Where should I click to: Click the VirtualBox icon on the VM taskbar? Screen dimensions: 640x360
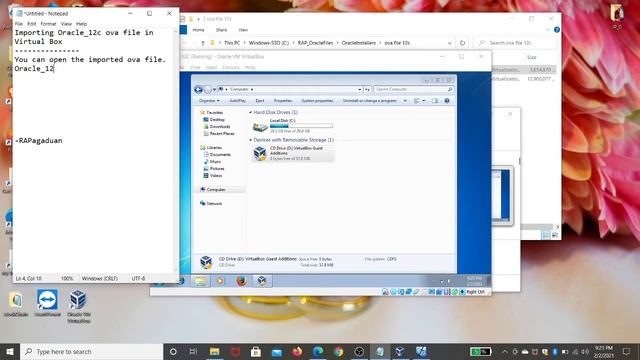point(262,281)
